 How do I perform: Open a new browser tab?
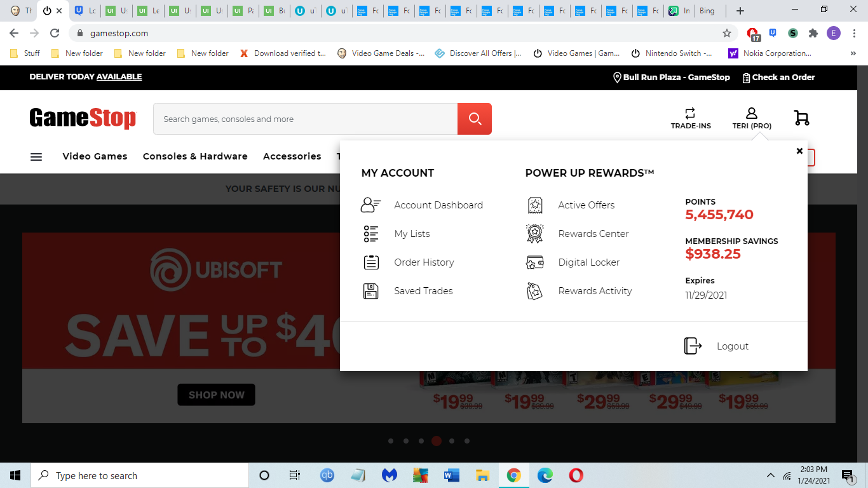pos(740,11)
